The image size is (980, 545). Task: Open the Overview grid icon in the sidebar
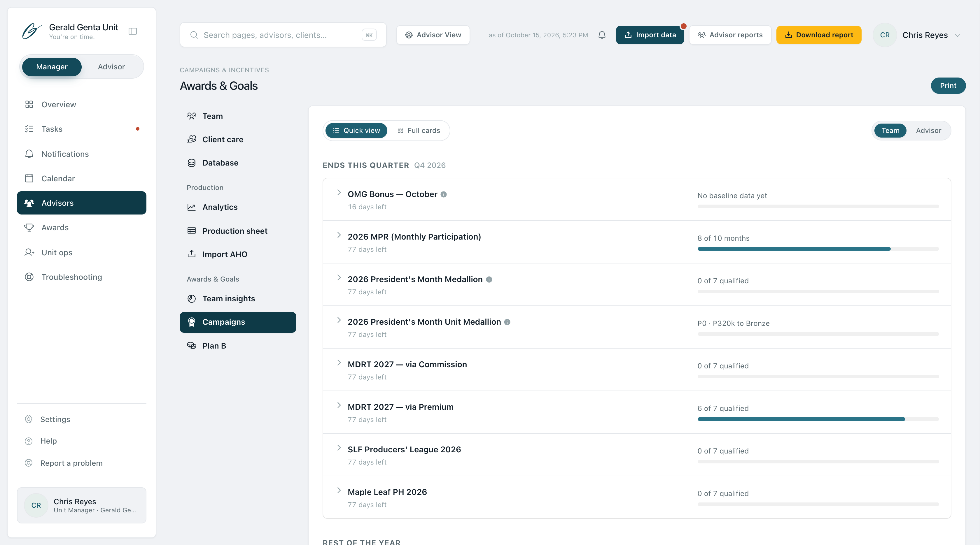pos(29,104)
